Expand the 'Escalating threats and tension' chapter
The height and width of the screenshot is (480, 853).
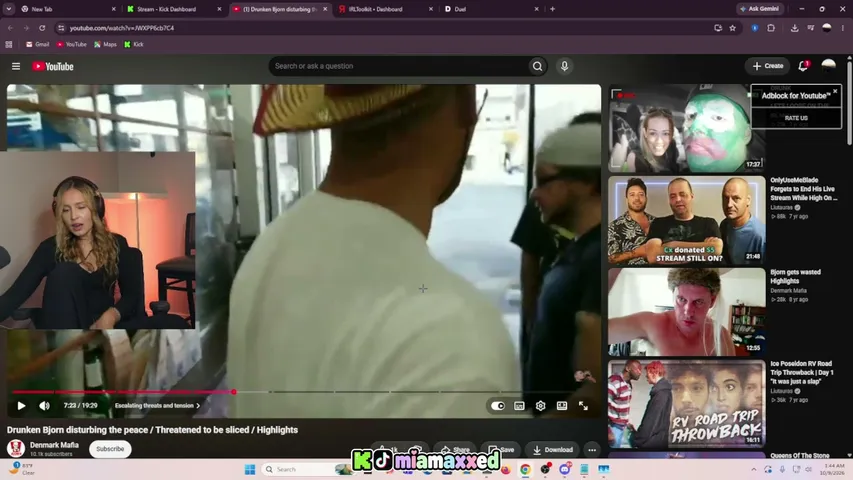157,405
